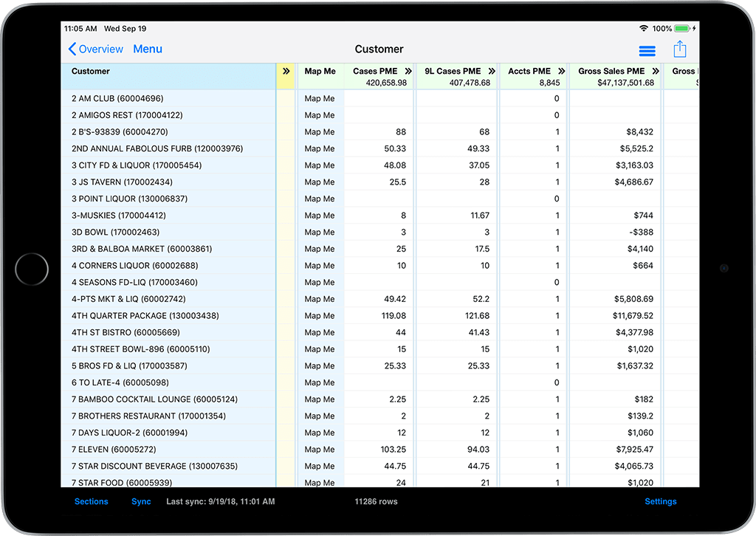Select customer 3RD & BALBOA MARKET (60003861)
The image size is (756, 536).
142,249
